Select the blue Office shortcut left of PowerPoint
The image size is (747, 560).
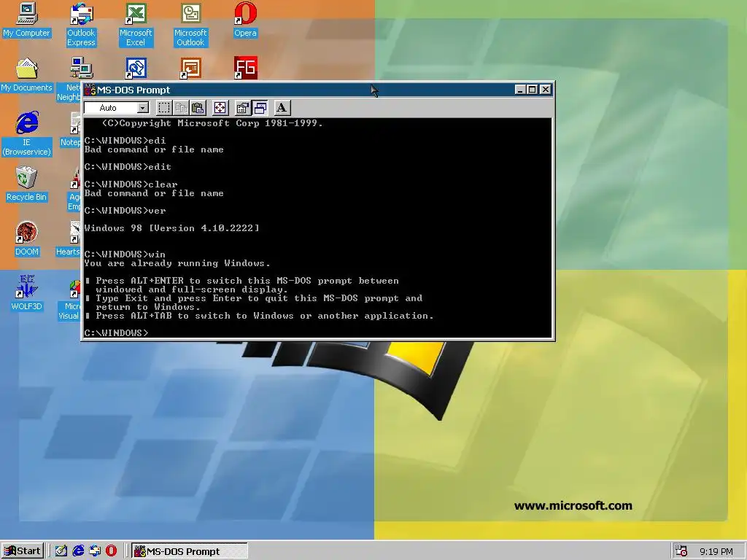[x=136, y=69]
